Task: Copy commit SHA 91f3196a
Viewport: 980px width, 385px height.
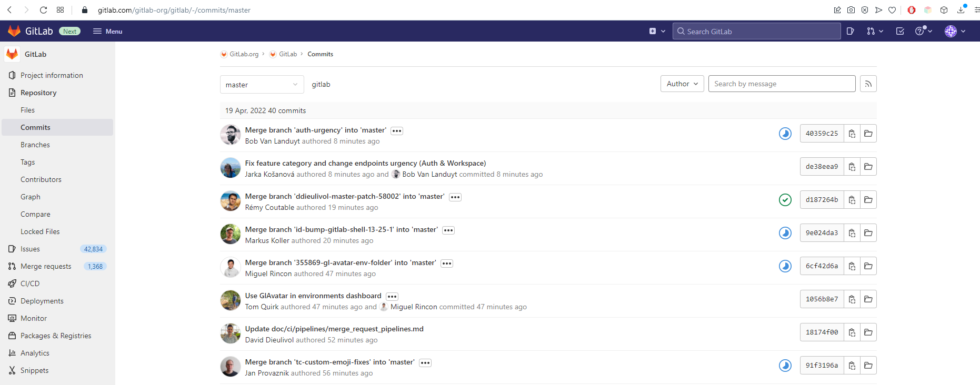Action: click(852, 366)
